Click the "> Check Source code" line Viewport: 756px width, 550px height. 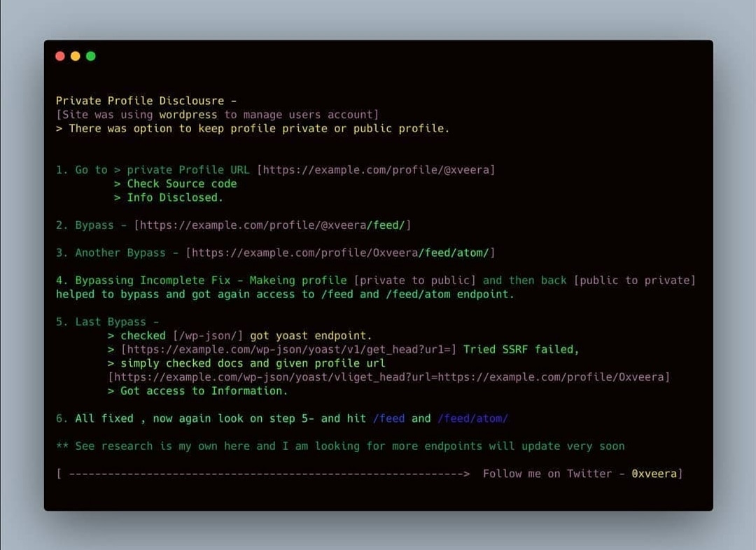(176, 183)
